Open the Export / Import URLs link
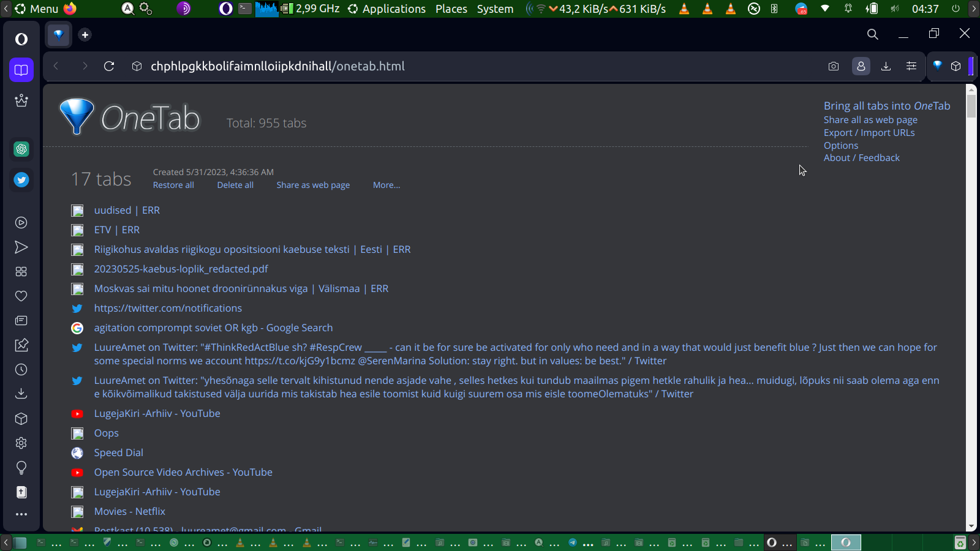Image resolution: width=980 pixels, height=551 pixels. pyautogui.click(x=869, y=133)
